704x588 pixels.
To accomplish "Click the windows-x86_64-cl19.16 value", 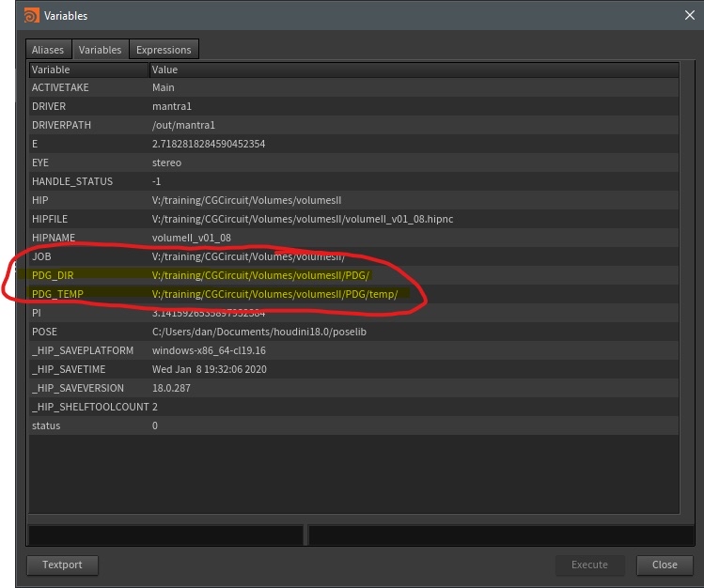I will coord(209,350).
